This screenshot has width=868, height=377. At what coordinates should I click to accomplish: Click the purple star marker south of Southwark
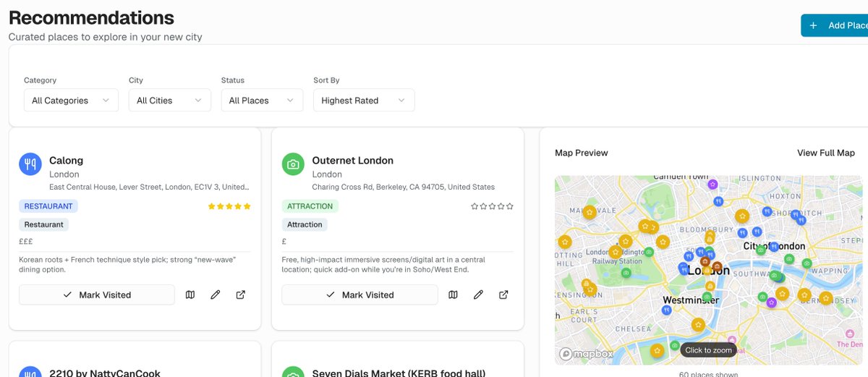[771, 302]
